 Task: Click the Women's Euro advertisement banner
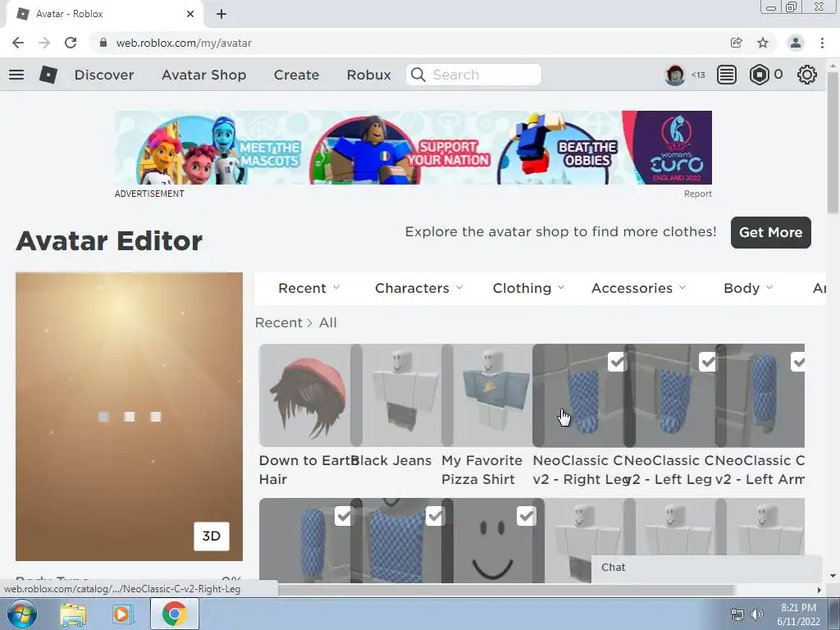(413, 148)
